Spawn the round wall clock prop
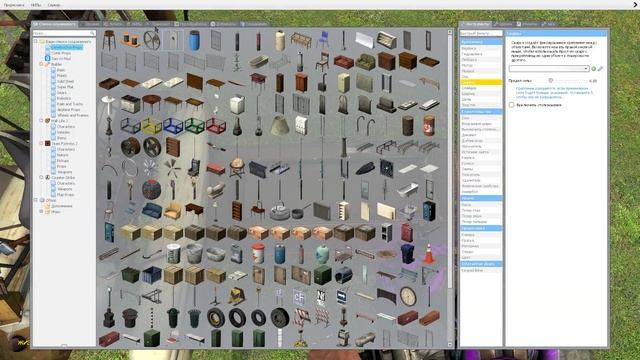 [407, 296]
